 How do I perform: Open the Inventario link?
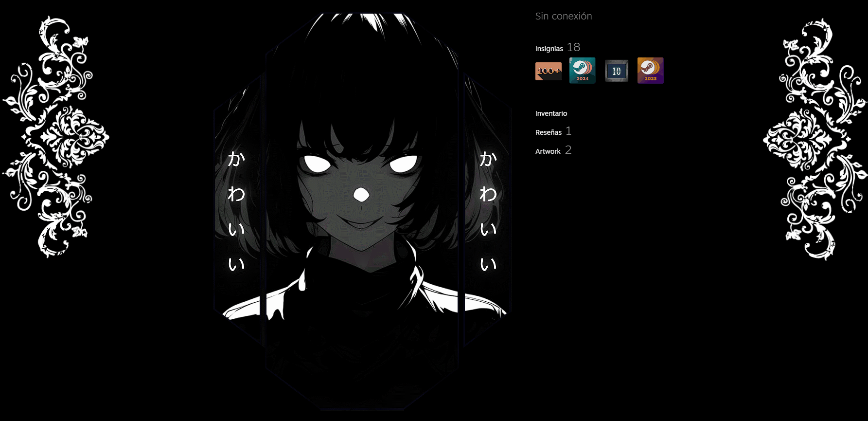coord(551,113)
